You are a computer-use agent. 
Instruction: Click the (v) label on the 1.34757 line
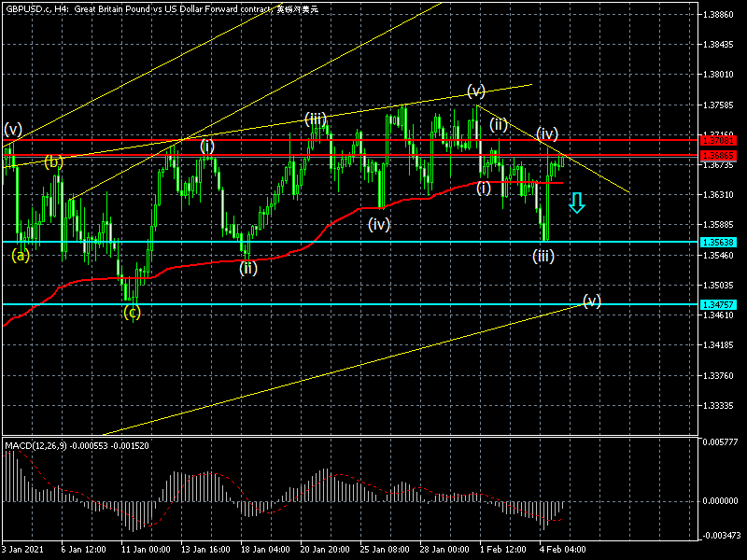[592, 300]
